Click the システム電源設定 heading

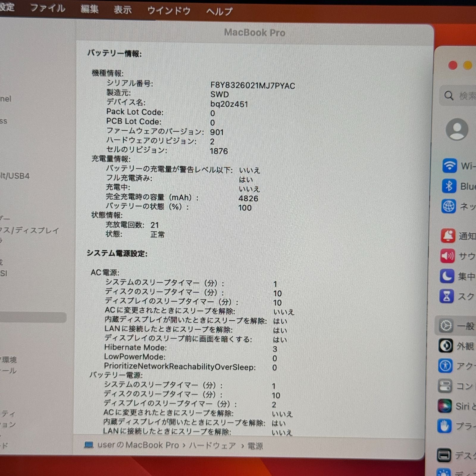117,253
